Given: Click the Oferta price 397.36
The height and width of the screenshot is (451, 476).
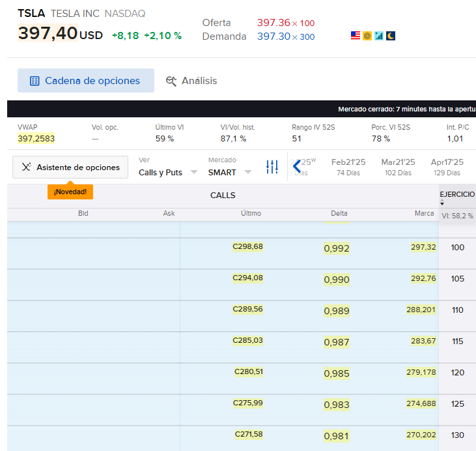Looking at the screenshot, I should point(273,23).
